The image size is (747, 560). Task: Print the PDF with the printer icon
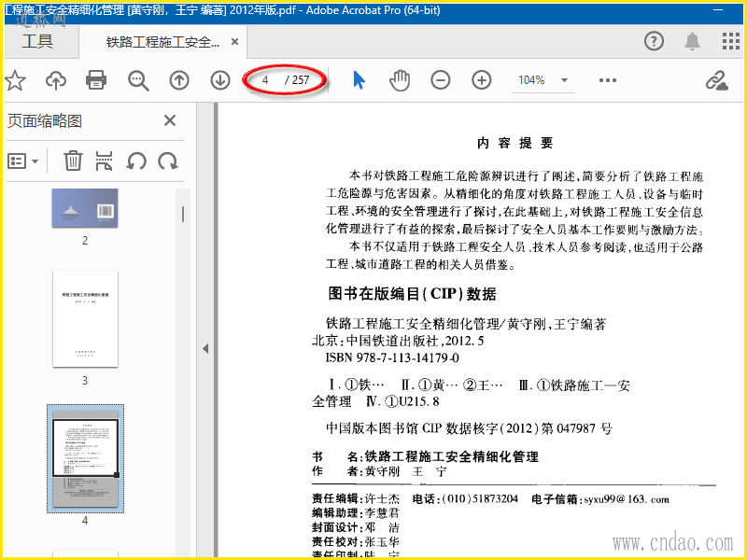click(x=96, y=80)
